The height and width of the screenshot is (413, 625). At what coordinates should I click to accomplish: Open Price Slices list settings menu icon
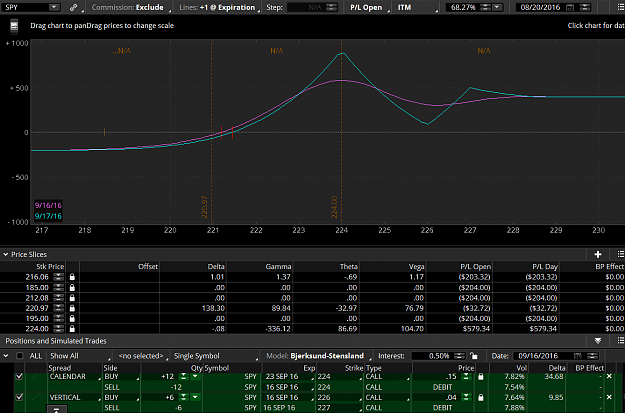click(620, 254)
